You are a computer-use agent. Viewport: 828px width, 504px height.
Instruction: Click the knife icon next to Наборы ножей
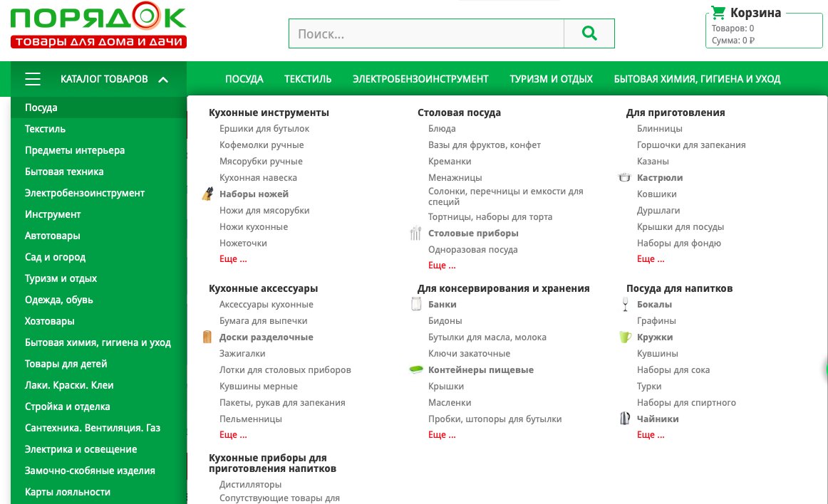[208, 192]
